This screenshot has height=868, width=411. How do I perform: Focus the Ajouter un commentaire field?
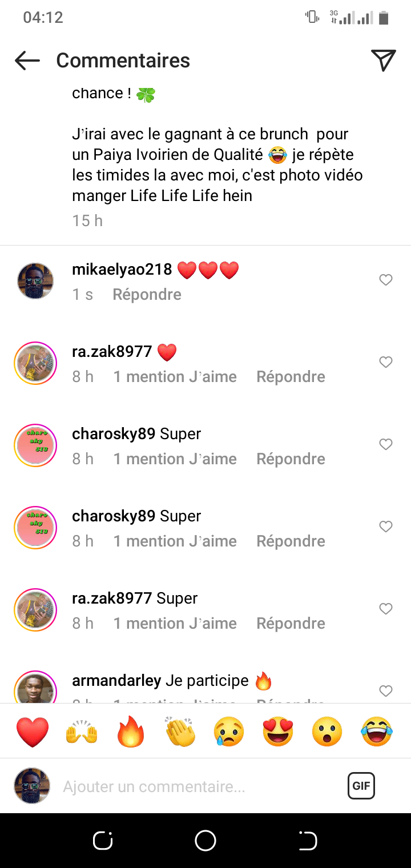200,786
